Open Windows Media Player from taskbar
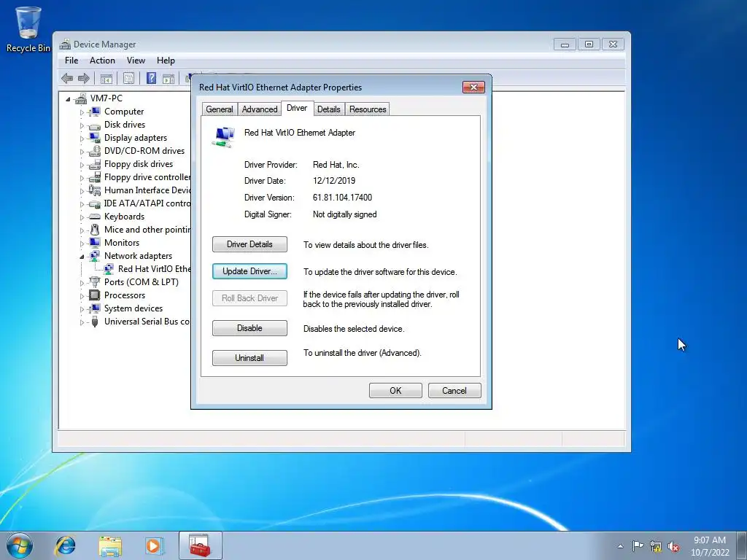Screen dimensions: 747x560 pyautogui.click(x=154, y=545)
